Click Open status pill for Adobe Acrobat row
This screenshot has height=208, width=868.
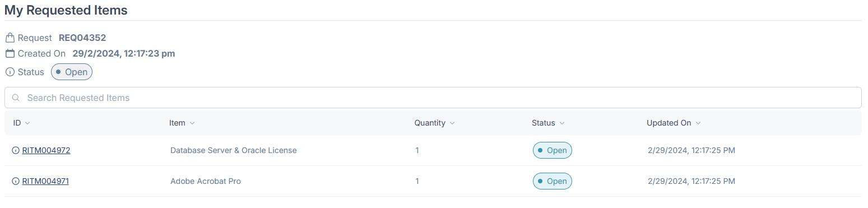tap(552, 181)
